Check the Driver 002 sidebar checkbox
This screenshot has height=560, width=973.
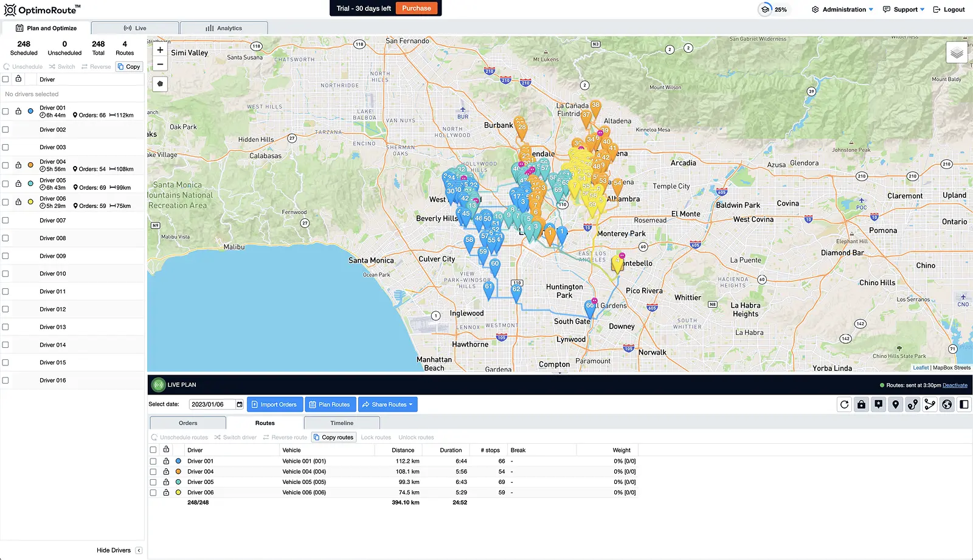[x=5, y=130]
